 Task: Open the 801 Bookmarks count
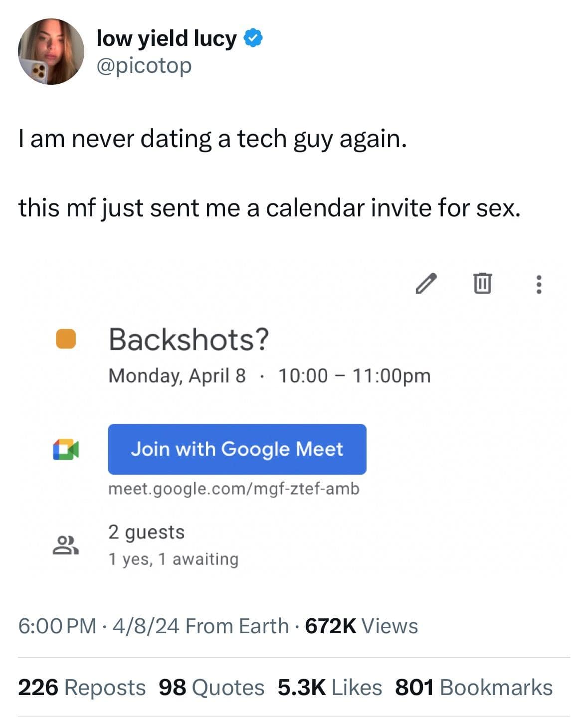pos(474,687)
